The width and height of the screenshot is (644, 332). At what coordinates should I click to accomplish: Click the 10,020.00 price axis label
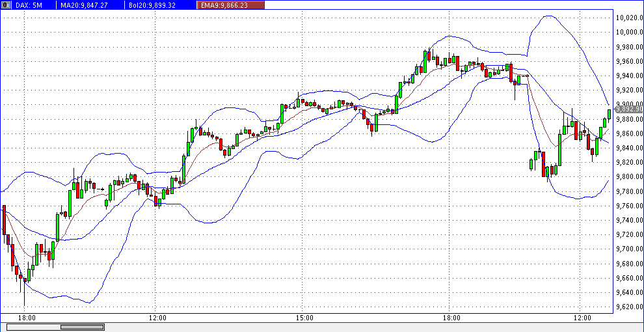click(x=629, y=18)
